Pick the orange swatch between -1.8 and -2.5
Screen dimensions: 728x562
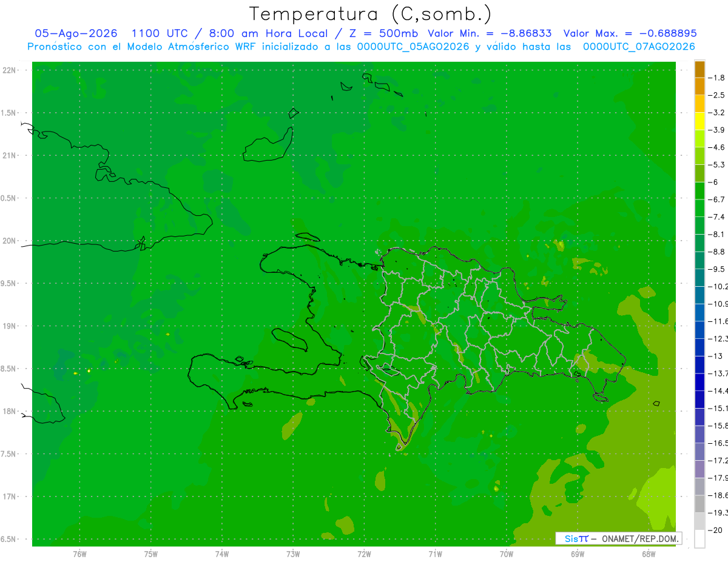[x=699, y=87]
